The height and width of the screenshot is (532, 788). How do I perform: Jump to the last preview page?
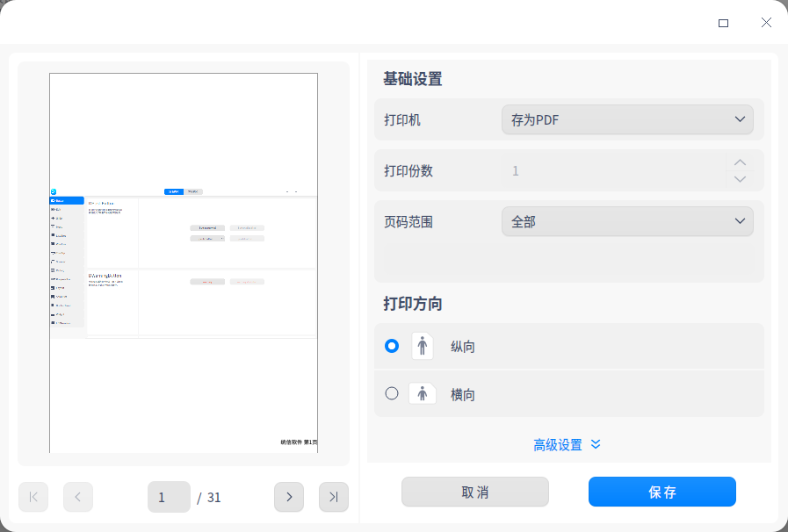[x=334, y=497]
